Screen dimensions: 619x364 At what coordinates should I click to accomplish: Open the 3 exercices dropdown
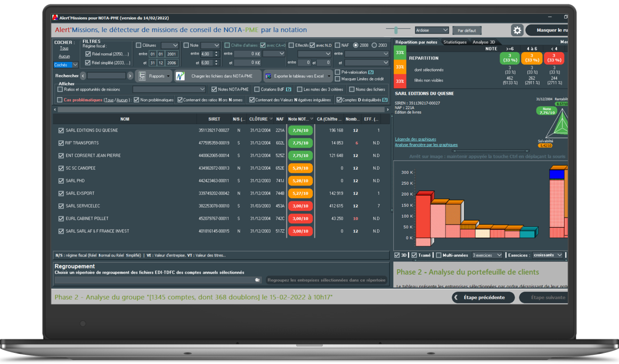(x=487, y=255)
